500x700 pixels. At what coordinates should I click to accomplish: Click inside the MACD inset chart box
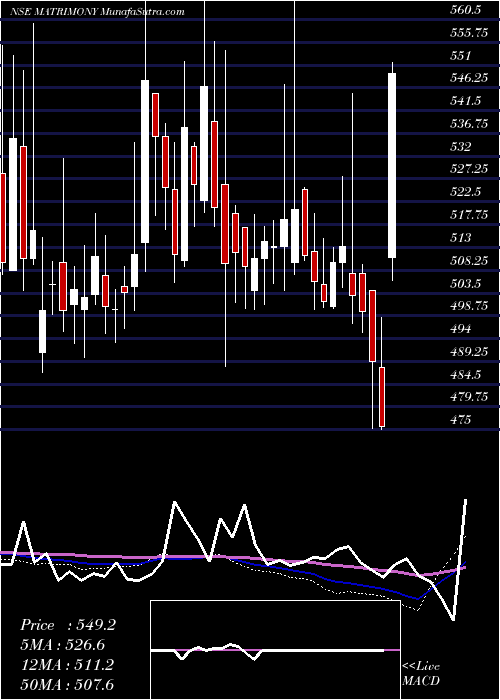click(275, 650)
